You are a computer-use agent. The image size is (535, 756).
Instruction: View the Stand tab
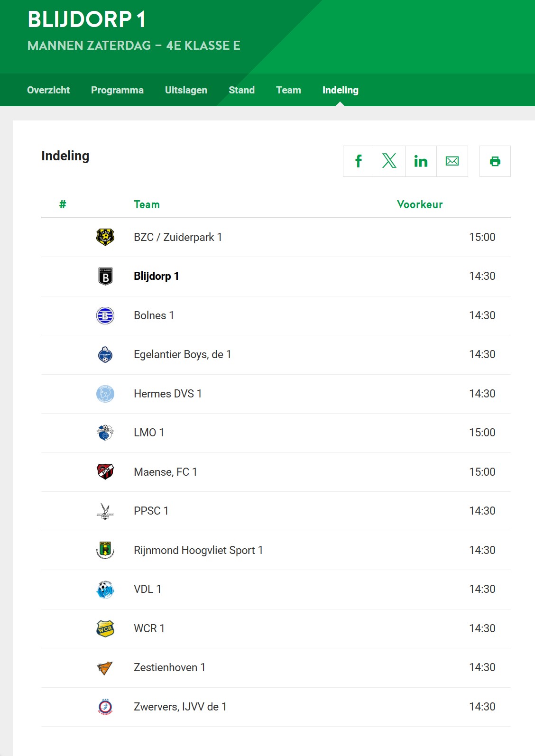242,90
